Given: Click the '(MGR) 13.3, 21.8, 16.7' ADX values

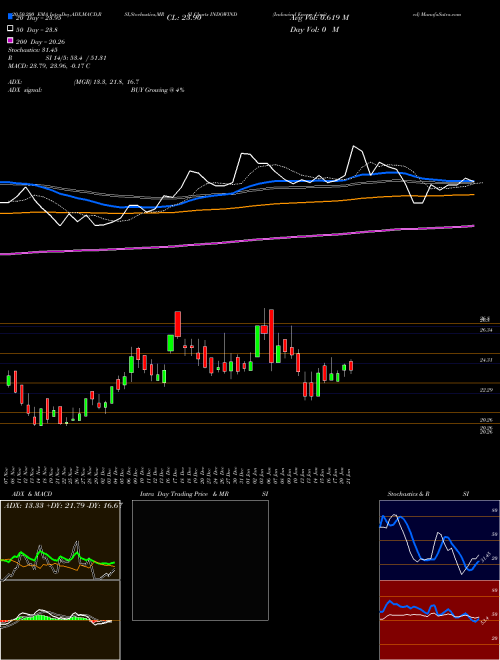Looking at the screenshot, I should 106,82.
